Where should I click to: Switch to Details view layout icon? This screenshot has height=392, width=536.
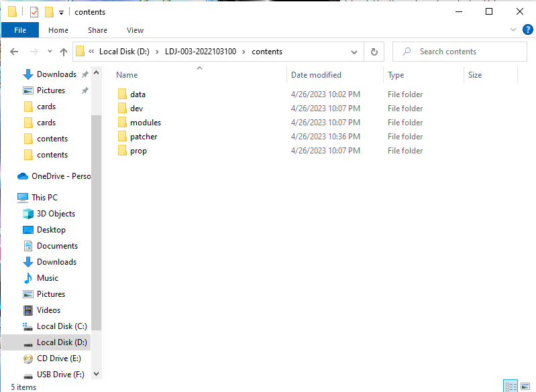click(511, 386)
